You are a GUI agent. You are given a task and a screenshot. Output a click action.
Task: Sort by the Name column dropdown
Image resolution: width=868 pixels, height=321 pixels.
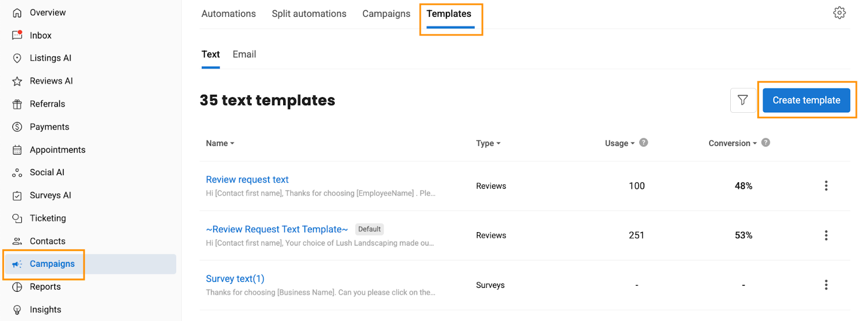pos(220,143)
